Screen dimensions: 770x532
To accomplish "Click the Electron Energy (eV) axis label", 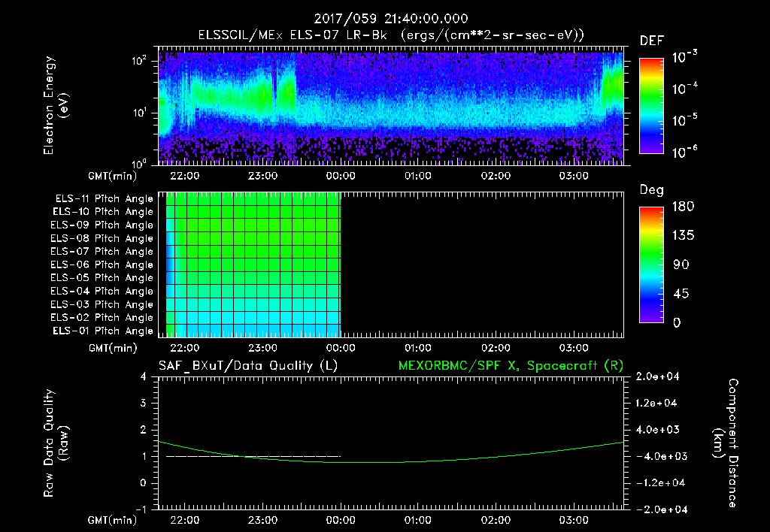I will click(x=56, y=105).
